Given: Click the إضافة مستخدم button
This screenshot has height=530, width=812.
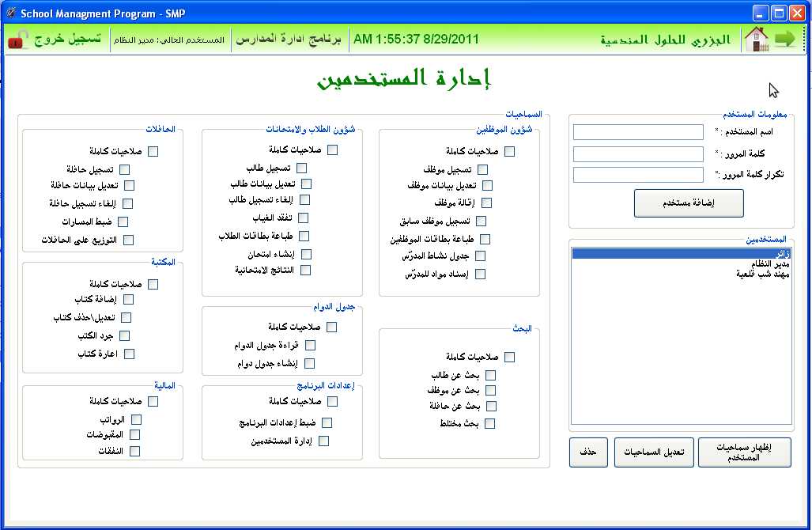Looking at the screenshot, I should coord(689,203).
